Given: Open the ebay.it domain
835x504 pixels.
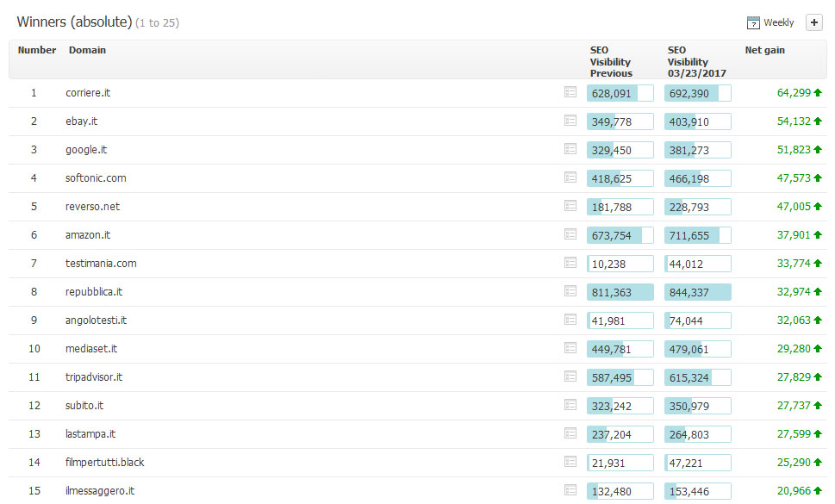Looking at the screenshot, I should (82, 121).
